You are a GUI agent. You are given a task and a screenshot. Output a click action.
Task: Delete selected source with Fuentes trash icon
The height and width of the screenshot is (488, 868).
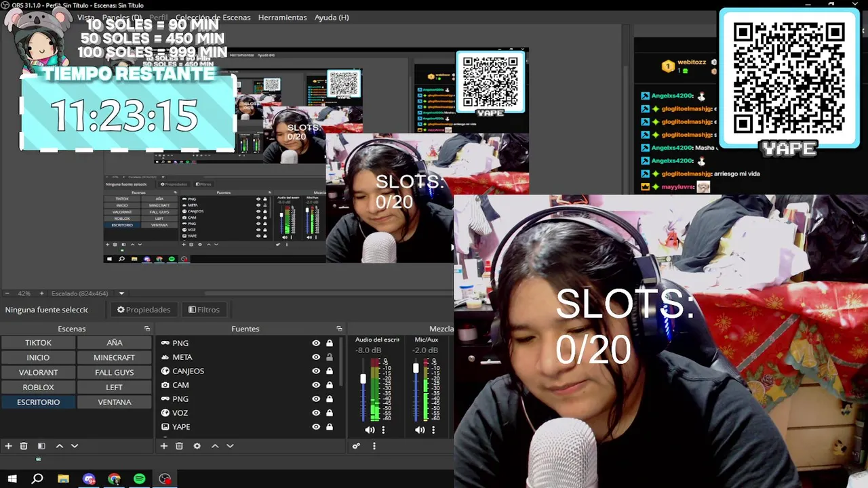pyautogui.click(x=179, y=446)
